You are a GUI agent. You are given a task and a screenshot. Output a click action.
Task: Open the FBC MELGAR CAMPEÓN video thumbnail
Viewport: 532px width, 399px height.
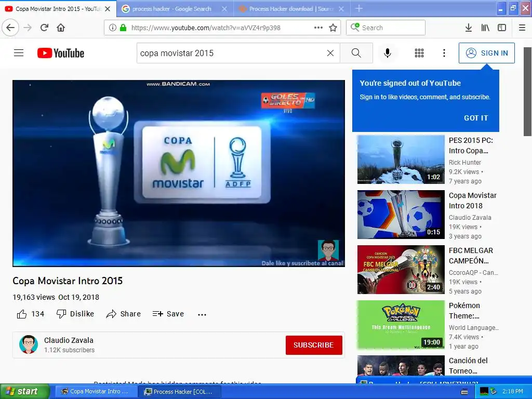point(401,270)
